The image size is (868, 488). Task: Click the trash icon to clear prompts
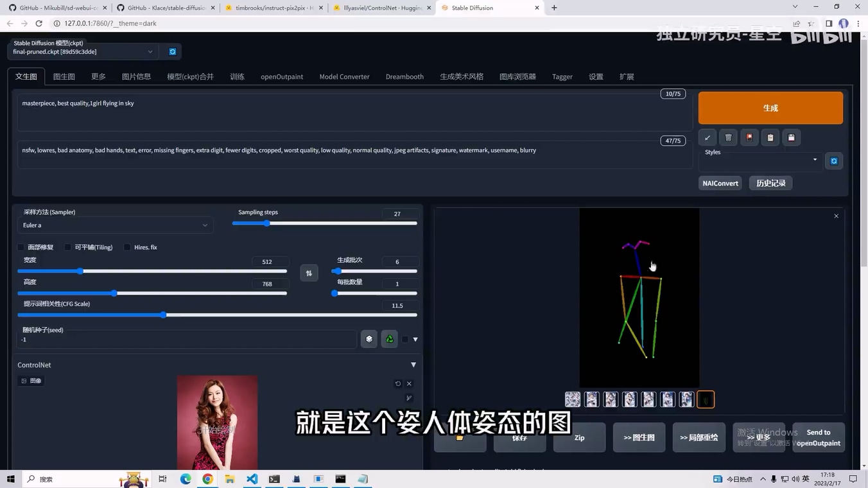click(x=728, y=137)
